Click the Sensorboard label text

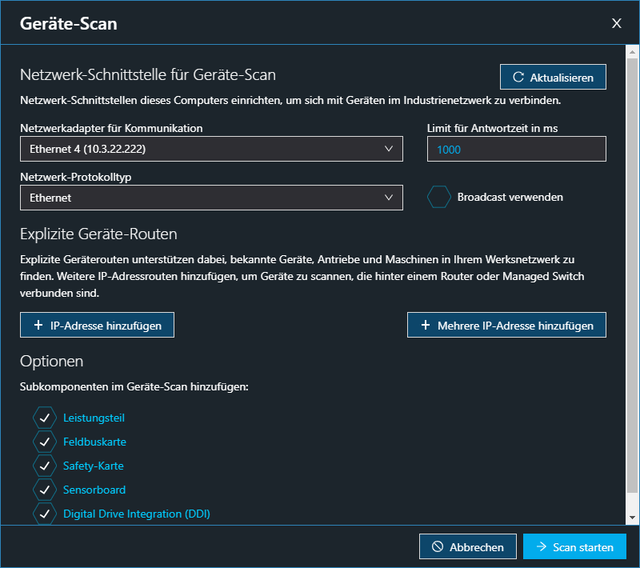pyautogui.click(x=95, y=490)
